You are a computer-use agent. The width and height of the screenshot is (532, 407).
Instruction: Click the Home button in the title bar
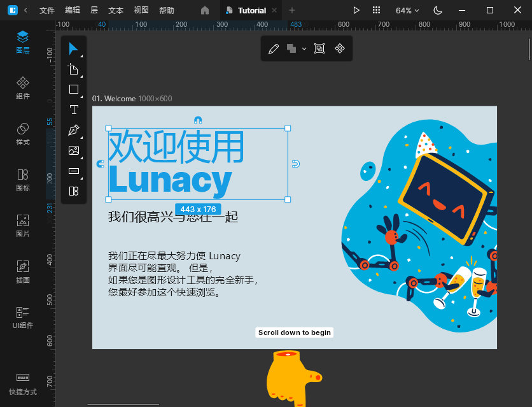coord(203,10)
